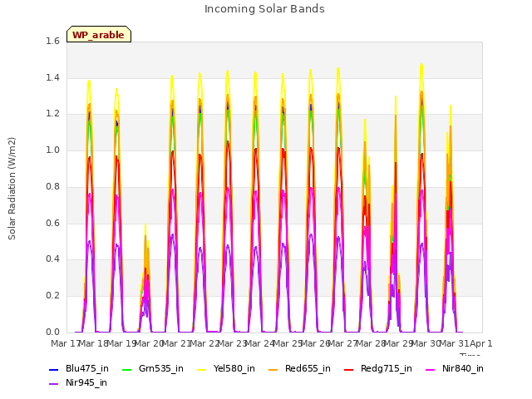Click the Apr 1 x-axis date label
This screenshot has width=532, height=399.
480,343
